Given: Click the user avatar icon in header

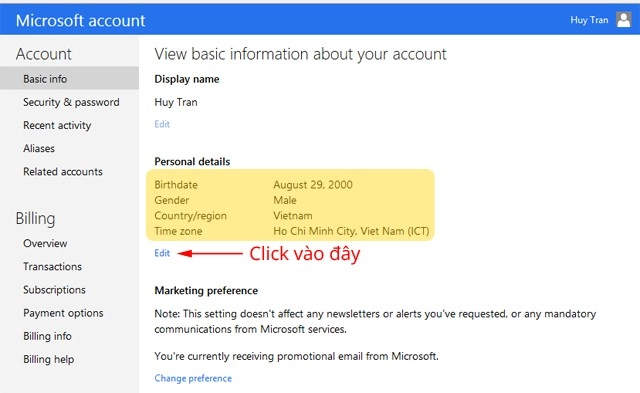Looking at the screenshot, I should pyautogui.click(x=624, y=20).
